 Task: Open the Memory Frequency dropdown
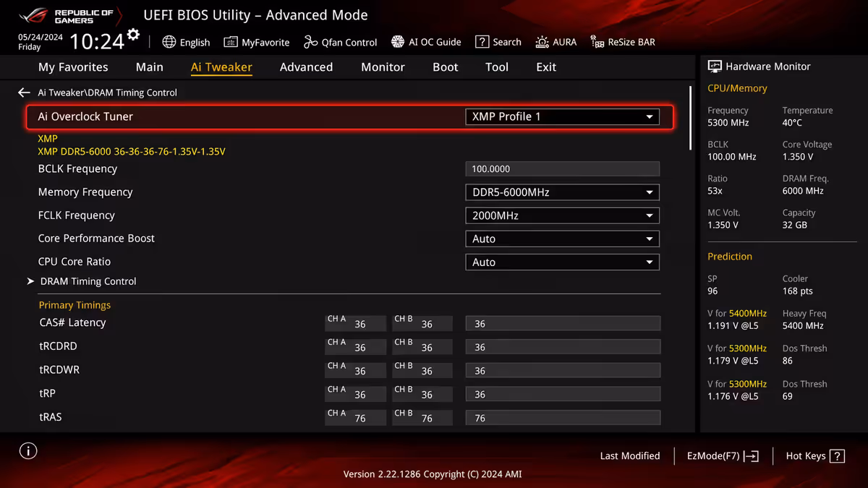pos(562,192)
